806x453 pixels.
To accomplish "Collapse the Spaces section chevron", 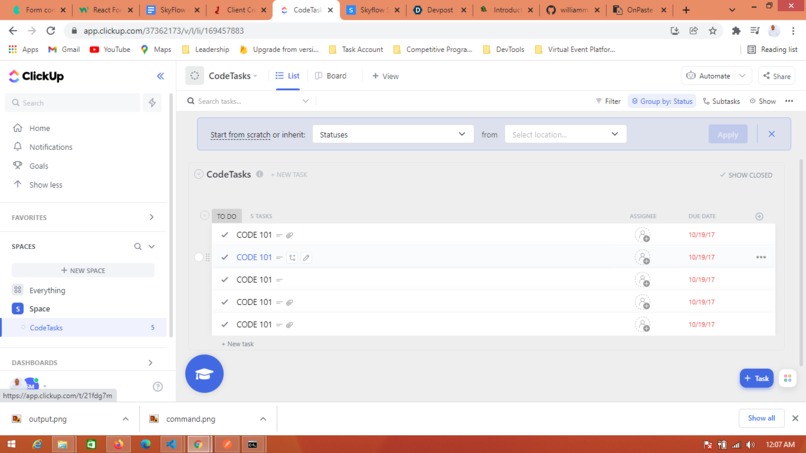I will pos(152,246).
